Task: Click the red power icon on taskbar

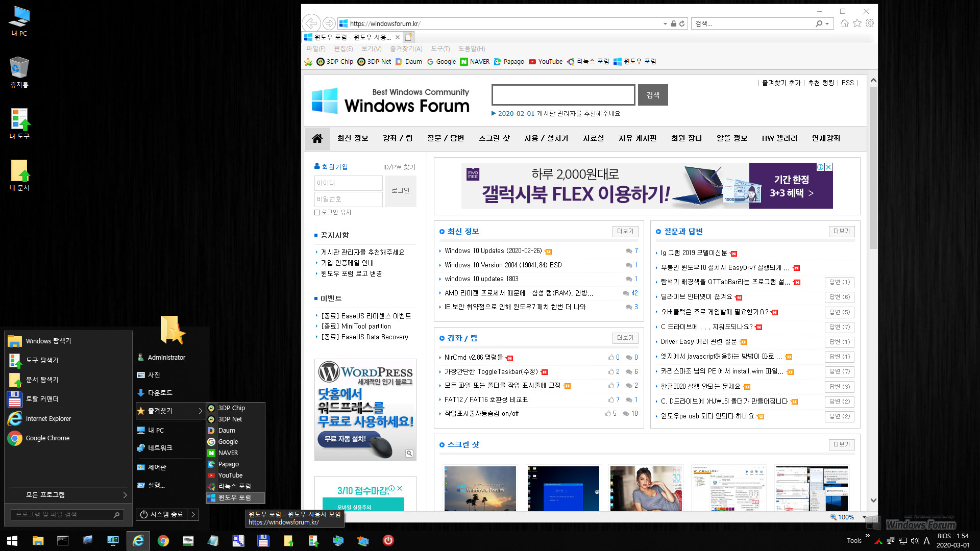Action: pos(388,540)
